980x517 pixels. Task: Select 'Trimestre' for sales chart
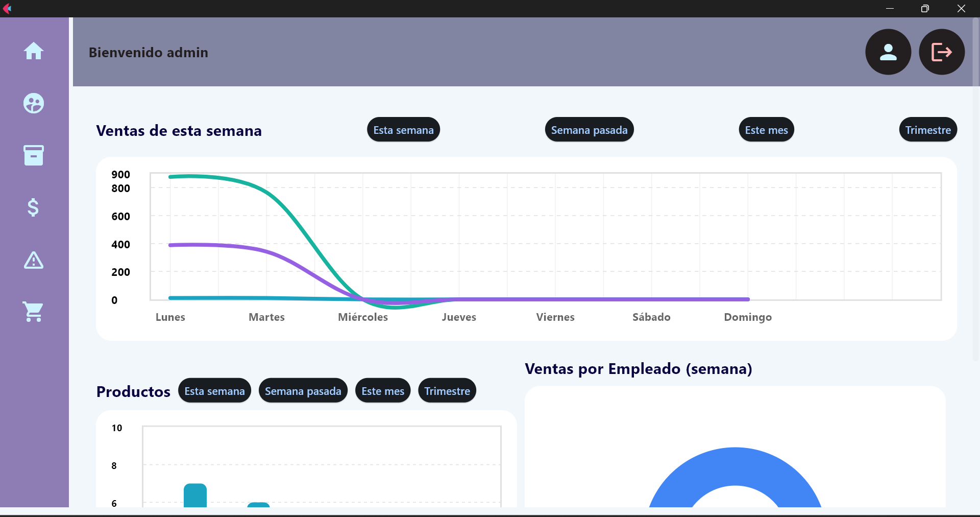[928, 130]
